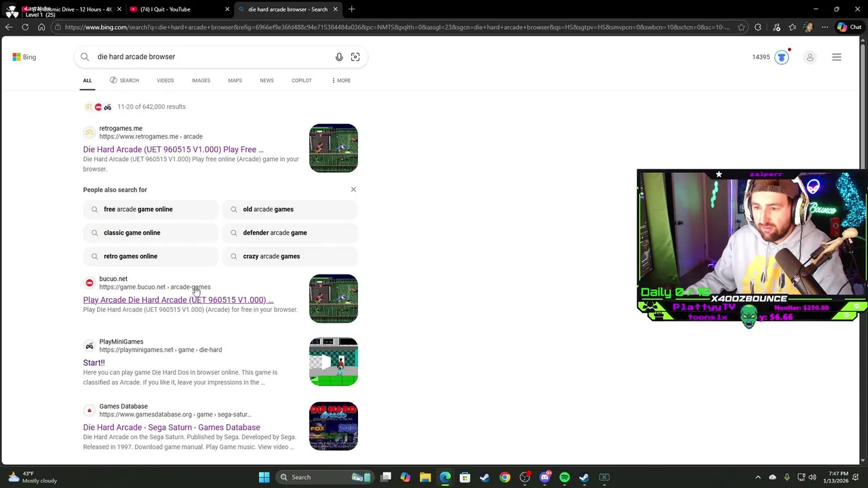Open Microsoft Store taskbar icon
Viewport: 868px width, 488px height.
pyautogui.click(x=465, y=477)
